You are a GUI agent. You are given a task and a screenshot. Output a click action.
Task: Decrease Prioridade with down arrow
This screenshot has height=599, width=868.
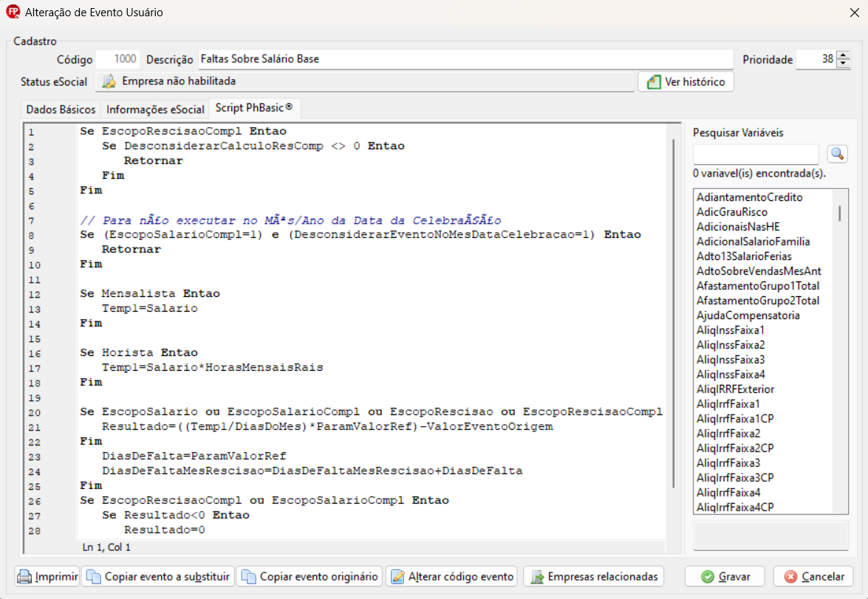pos(843,63)
